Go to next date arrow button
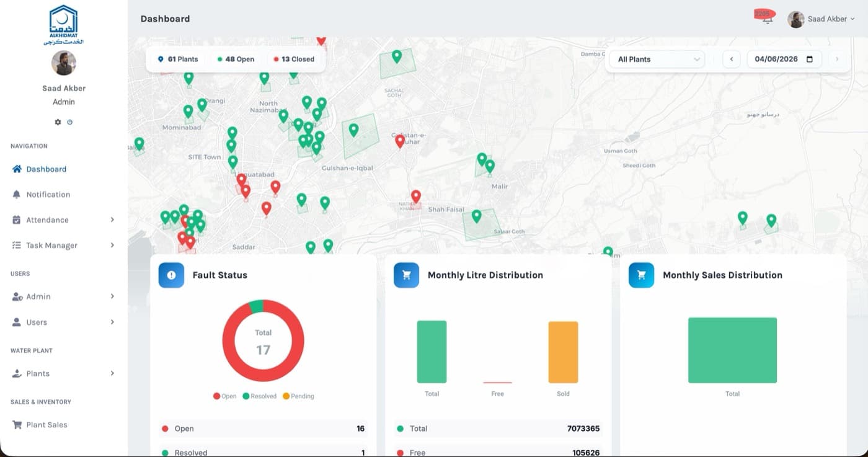This screenshot has width=868, height=457. click(x=837, y=60)
